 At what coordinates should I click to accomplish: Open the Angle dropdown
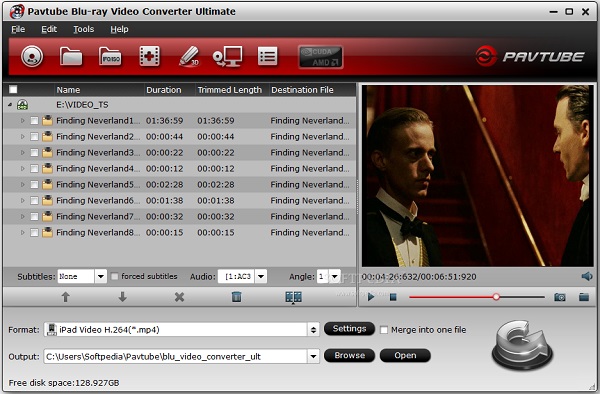(x=334, y=276)
